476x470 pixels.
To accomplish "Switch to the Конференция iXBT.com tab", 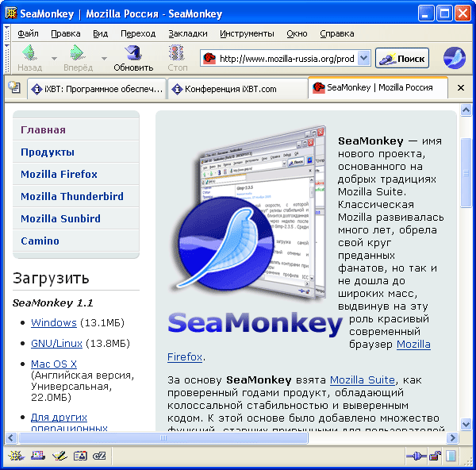I will tap(238, 89).
